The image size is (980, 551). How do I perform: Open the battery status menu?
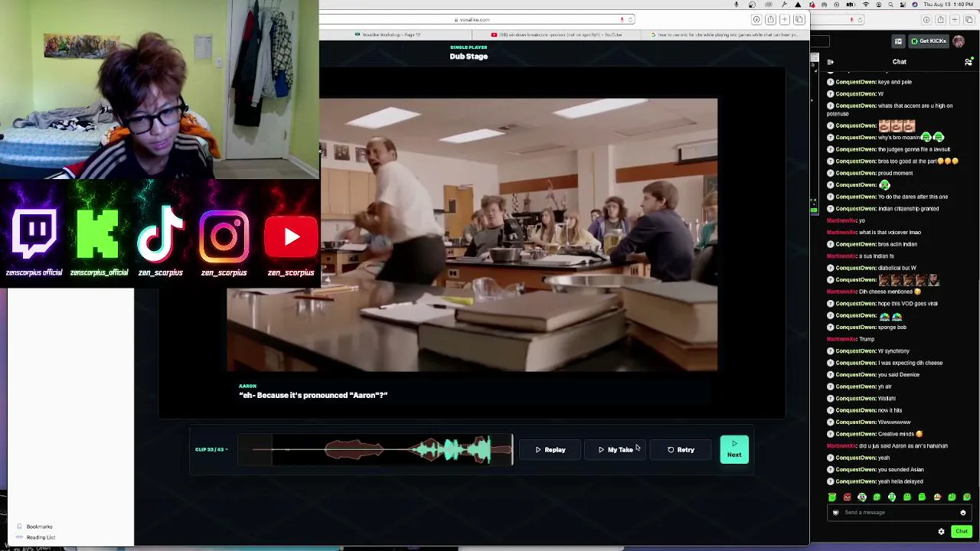(x=851, y=5)
